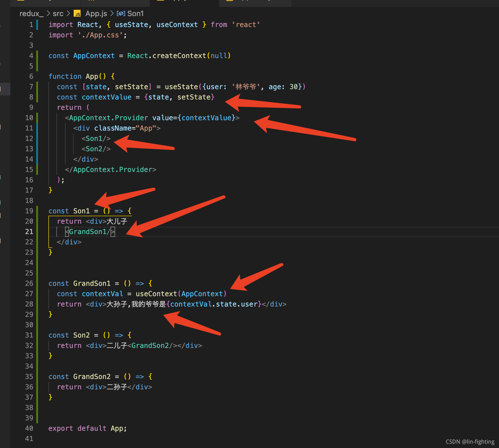499x448 pixels.
Task: Click the <Son2/> JSX tag on line 13
Action: pos(96,149)
